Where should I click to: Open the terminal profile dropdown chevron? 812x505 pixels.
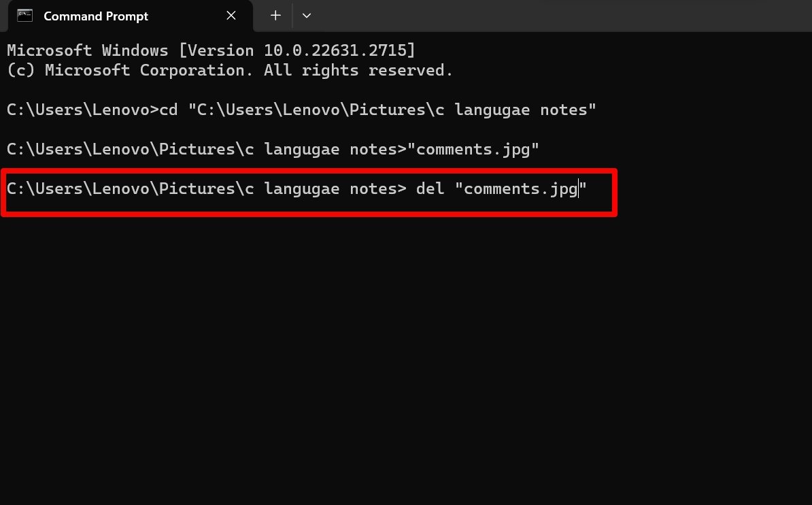click(306, 15)
